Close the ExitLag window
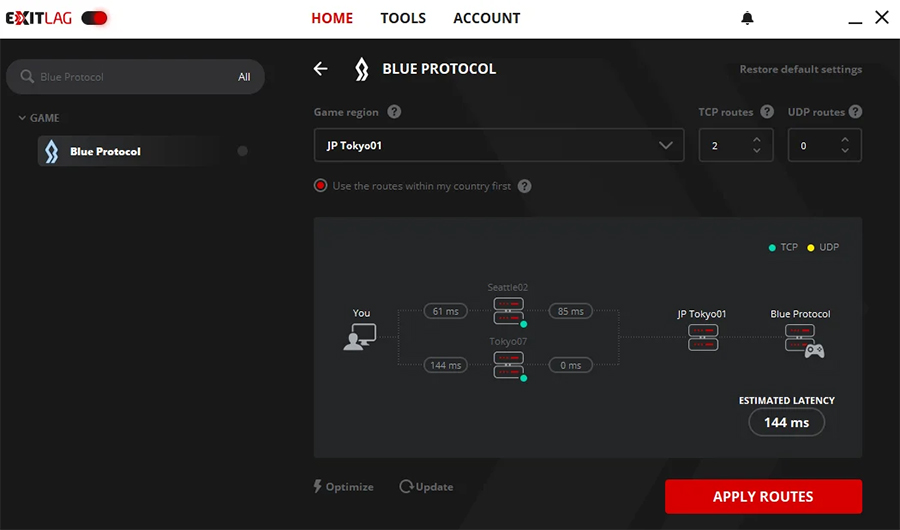Viewport: 900px width, 530px height. (x=882, y=17)
